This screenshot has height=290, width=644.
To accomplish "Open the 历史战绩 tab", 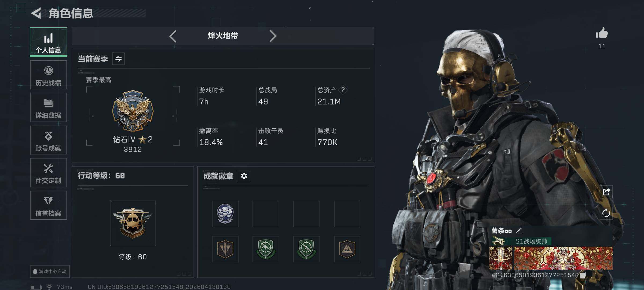I will pos(48,75).
